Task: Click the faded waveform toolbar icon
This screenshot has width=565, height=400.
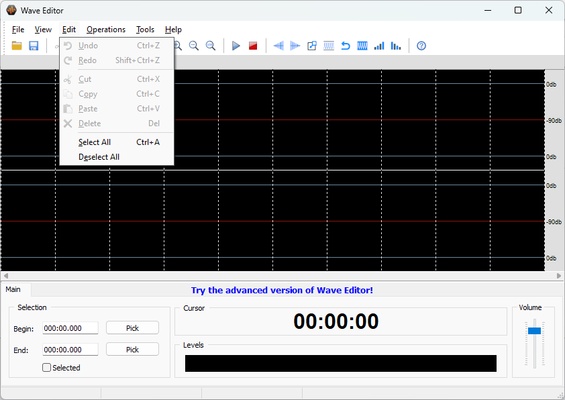Action: (329, 46)
